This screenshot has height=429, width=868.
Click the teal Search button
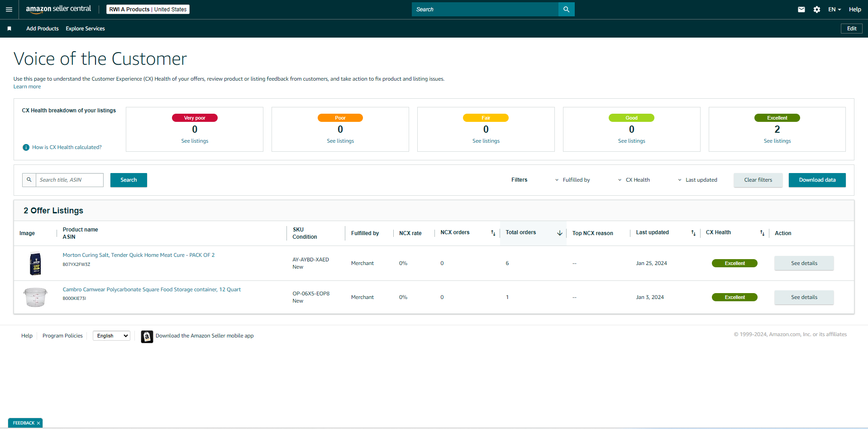pos(129,180)
